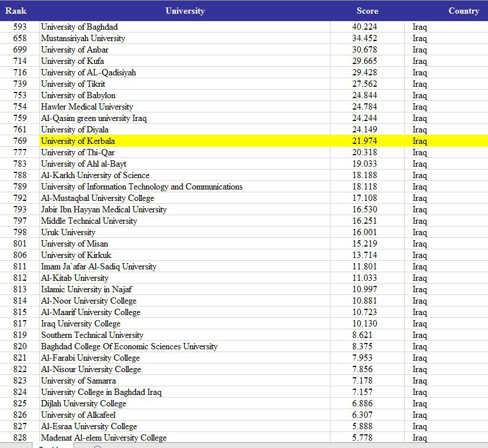Select the University of Anbar cell

click(185, 50)
